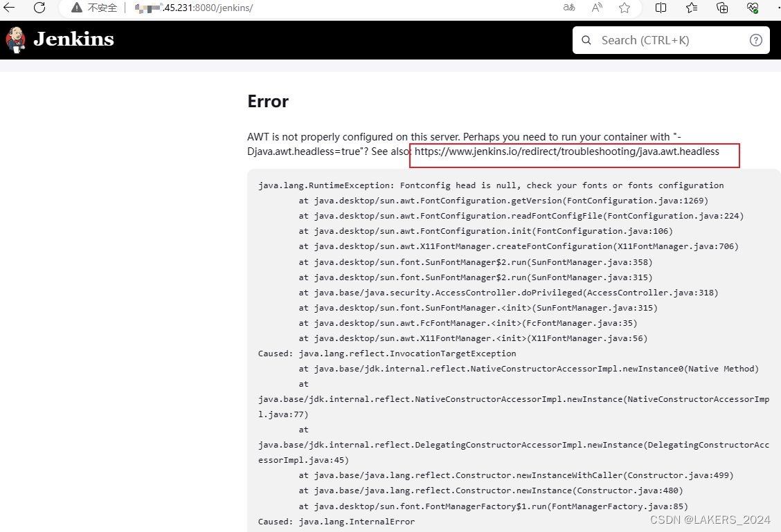
Task: Open split screen icon
Action: (x=661, y=8)
